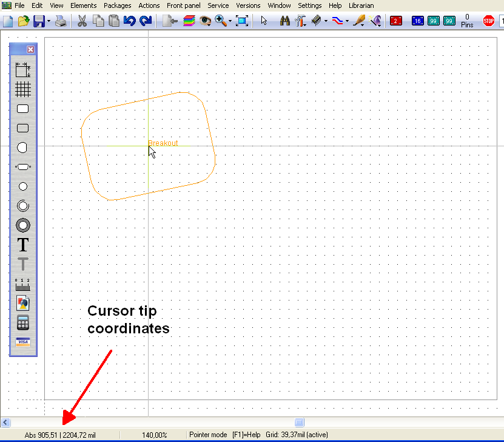Viewport: 504px width, 442px height.
Task: Click the Breakout label on the canvas
Action: [163, 143]
